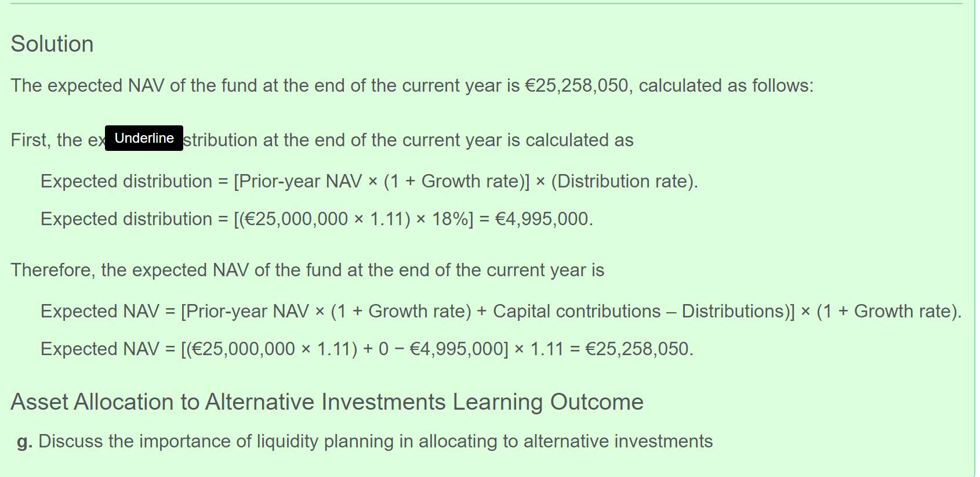Click the 18% value in the equation
The height and width of the screenshot is (477, 980).
pos(449,219)
